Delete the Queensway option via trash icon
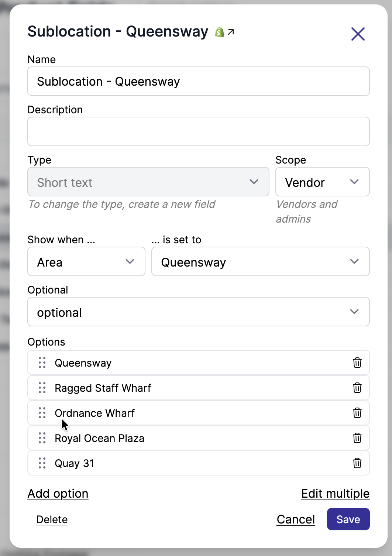Screen dimensions: 392x556 357,363
